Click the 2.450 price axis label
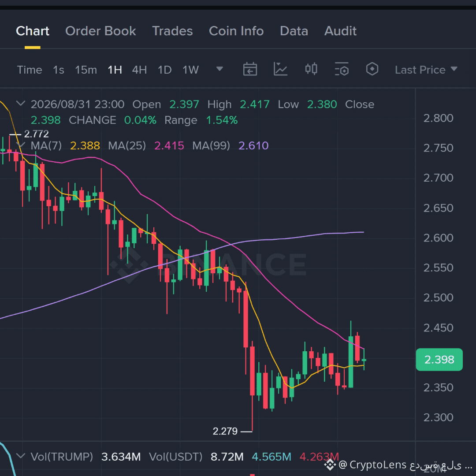476x476 pixels. [x=439, y=328]
